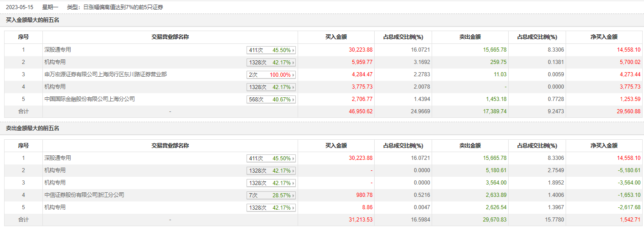
Task: Expand the 568次 40.67% stats badge
Action: tap(271, 100)
